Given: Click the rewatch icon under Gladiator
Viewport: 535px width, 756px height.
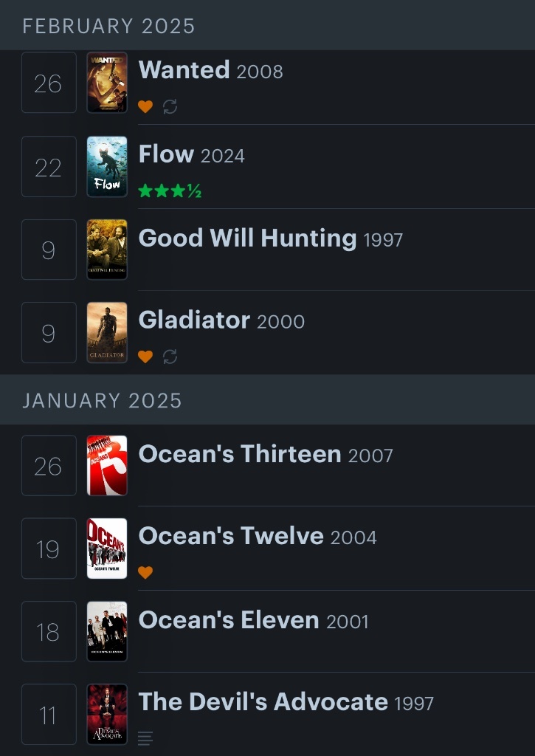Looking at the screenshot, I should pyautogui.click(x=170, y=357).
